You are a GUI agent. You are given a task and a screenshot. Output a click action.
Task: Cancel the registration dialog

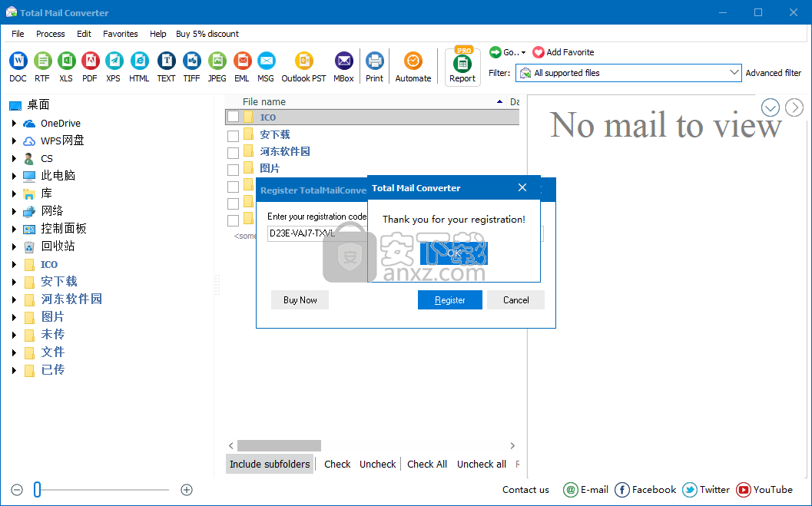pyautogui.click(x=515, y=300)
